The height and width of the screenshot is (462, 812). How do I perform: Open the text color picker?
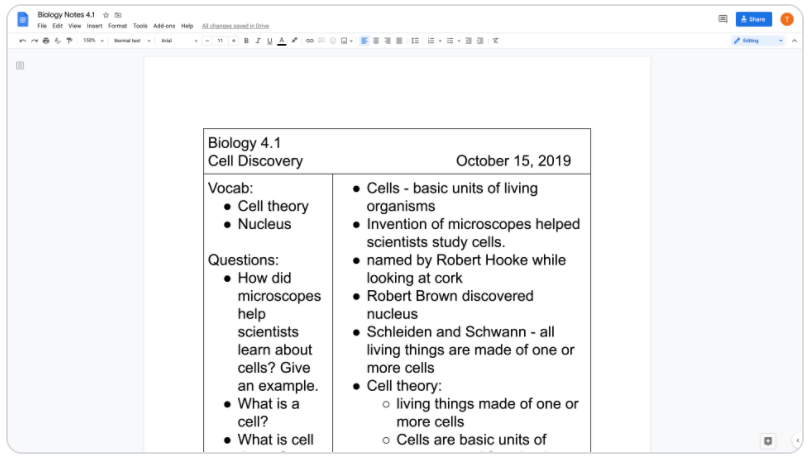tap(281, 41)
